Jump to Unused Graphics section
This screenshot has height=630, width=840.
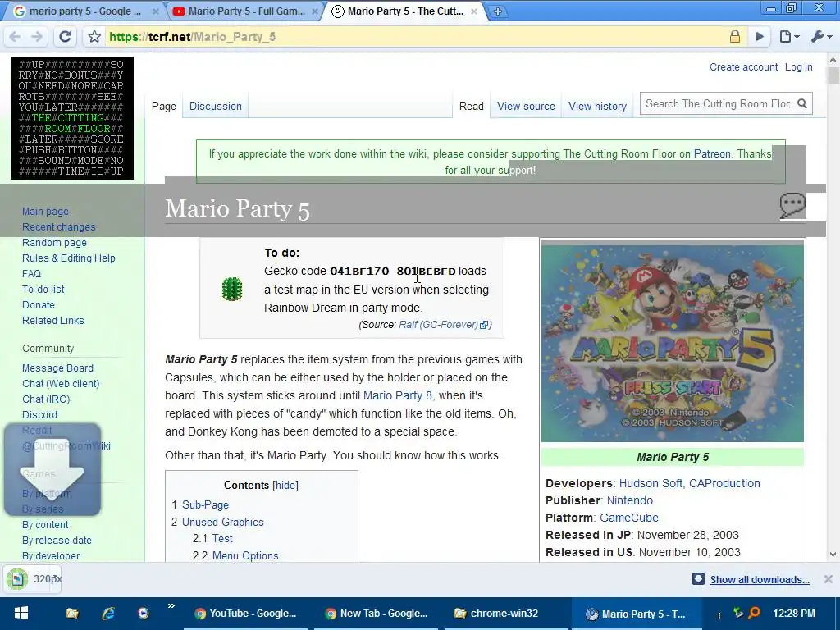point(223,522)
